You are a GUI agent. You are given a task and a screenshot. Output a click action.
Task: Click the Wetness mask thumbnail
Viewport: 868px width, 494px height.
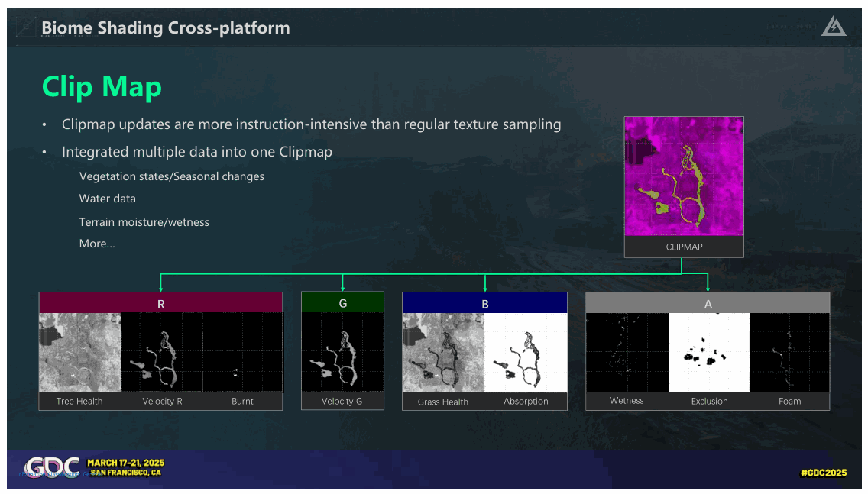point(627,353)
